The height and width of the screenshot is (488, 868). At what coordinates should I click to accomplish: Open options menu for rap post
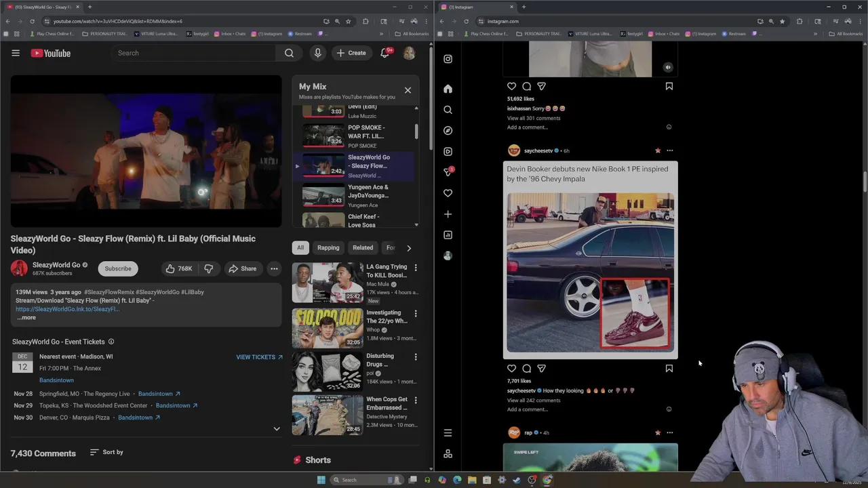point(669,432)
